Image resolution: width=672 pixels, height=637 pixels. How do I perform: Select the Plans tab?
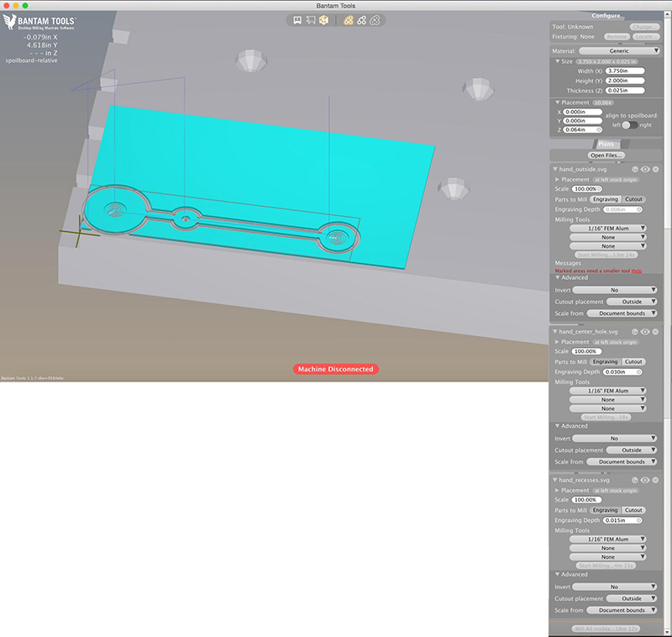[606, 144]
